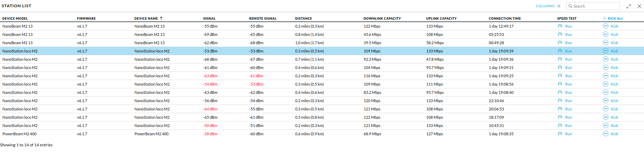644x157 pixels.
Task: Sort by the Device Model column header
Action: pos(15,19)
